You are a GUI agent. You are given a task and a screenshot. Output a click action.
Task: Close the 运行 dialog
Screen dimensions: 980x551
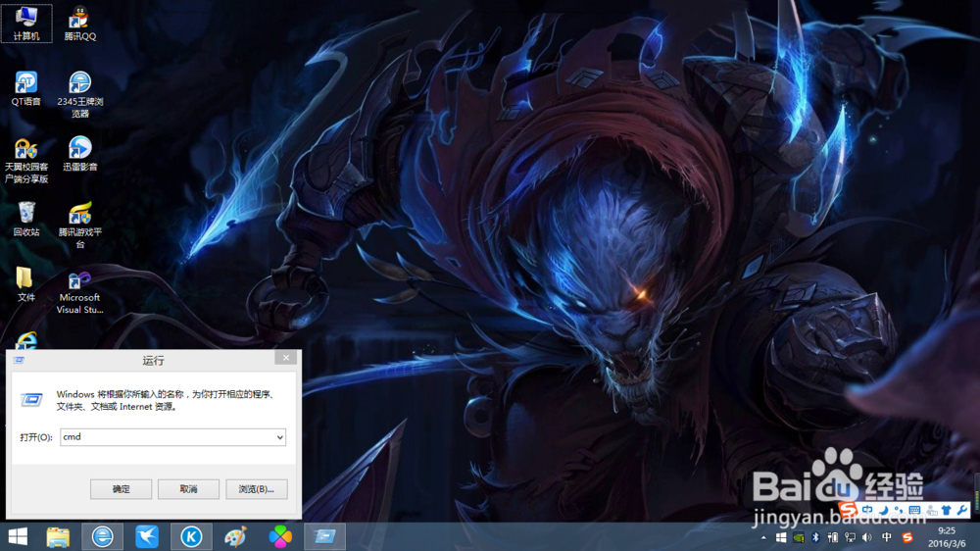285,358
